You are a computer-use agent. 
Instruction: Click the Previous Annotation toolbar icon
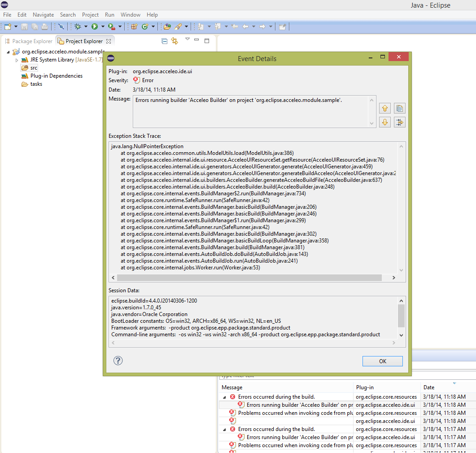click(x=218, y=27)
